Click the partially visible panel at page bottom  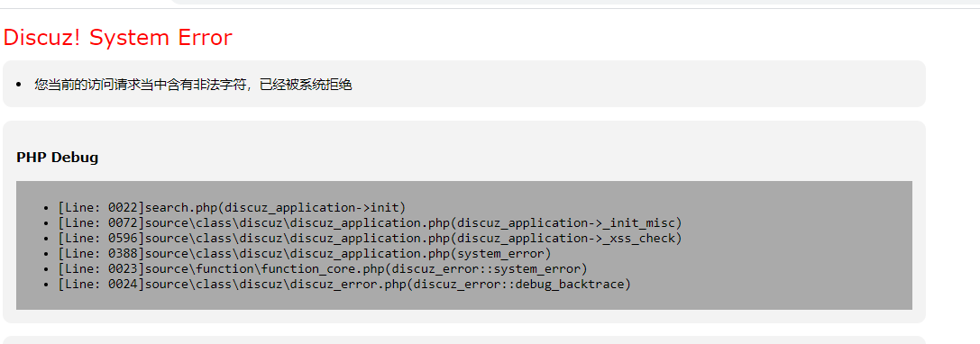[x=463, y=340]
